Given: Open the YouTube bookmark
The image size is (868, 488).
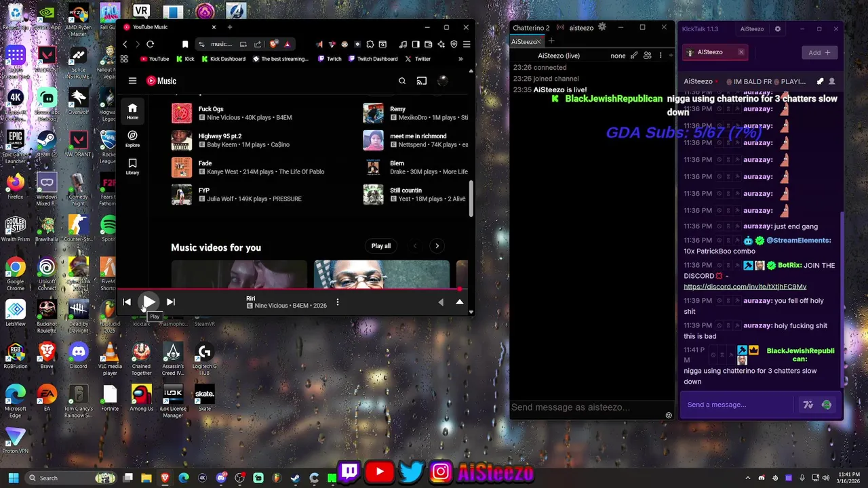Looking at the screenshot, I should [155, 59].
